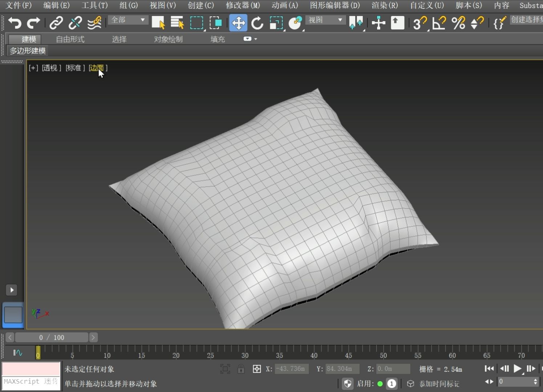Toggle the selection lock padlock
Viewport: 543px width, 392px height.
tap(241, 369)
